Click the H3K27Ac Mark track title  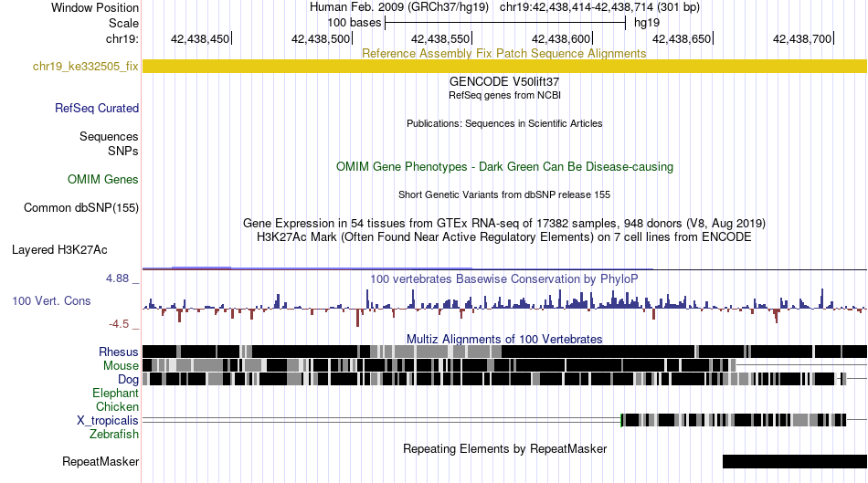504,236
